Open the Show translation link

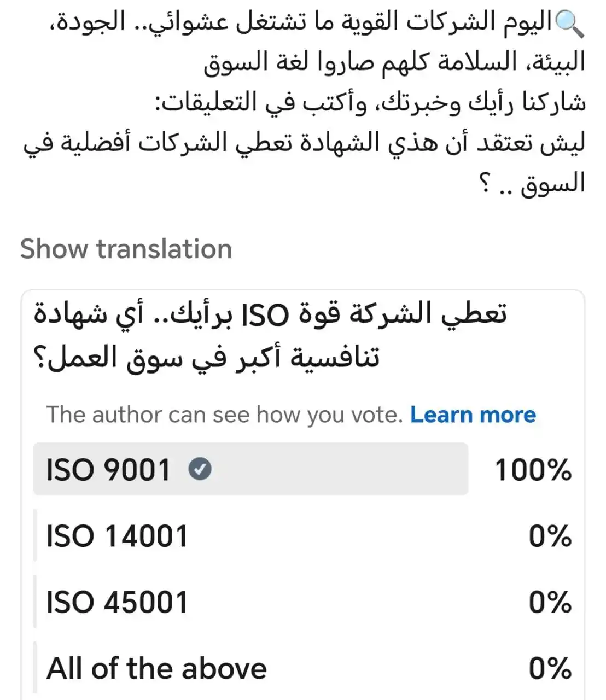pos(126,249)
